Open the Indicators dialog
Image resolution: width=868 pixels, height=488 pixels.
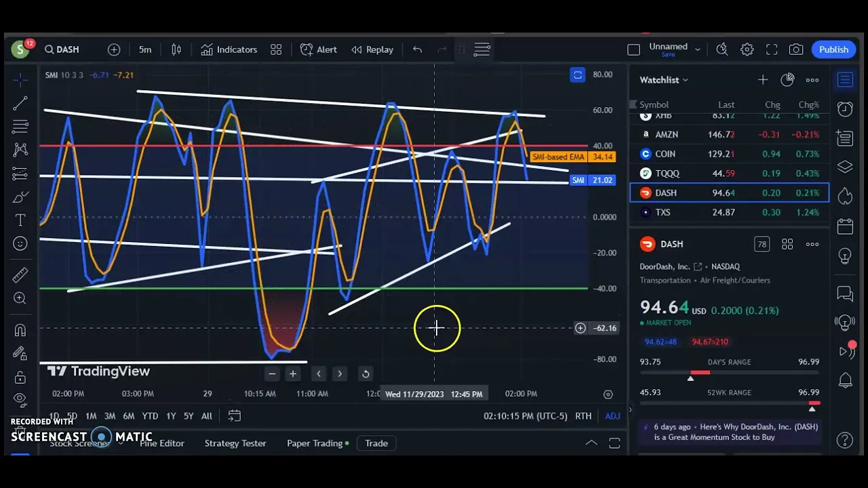pyautogui.click(x=229, y=49)
